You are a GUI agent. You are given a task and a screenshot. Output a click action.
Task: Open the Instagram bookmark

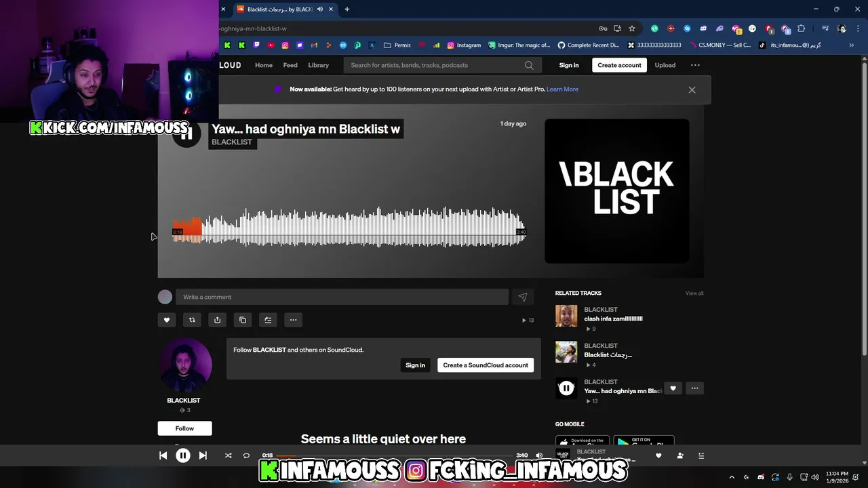click(463, 45)
